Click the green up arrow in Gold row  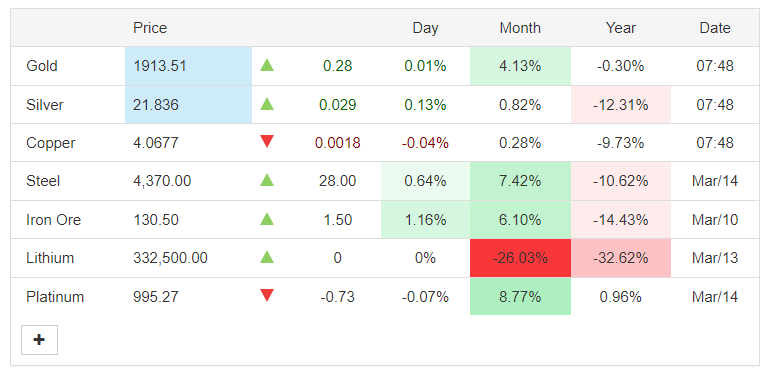click(267, 65)
